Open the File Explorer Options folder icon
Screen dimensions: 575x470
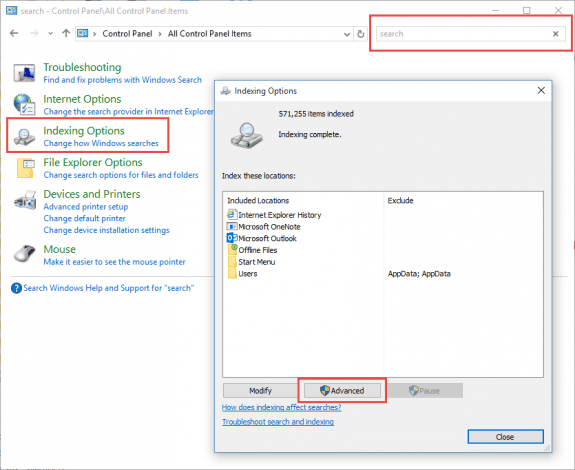click(25, 168)
